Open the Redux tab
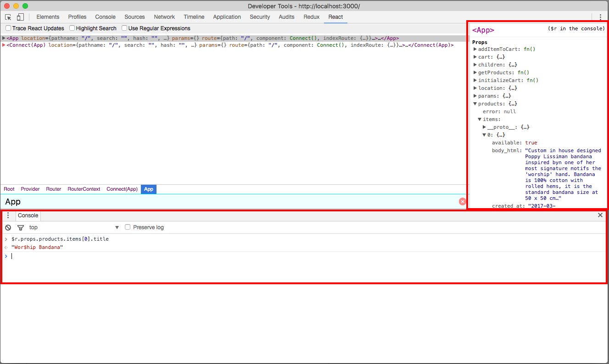Viewport: 609px width, 364px height. pyautogui.click(x=311, y=17)
